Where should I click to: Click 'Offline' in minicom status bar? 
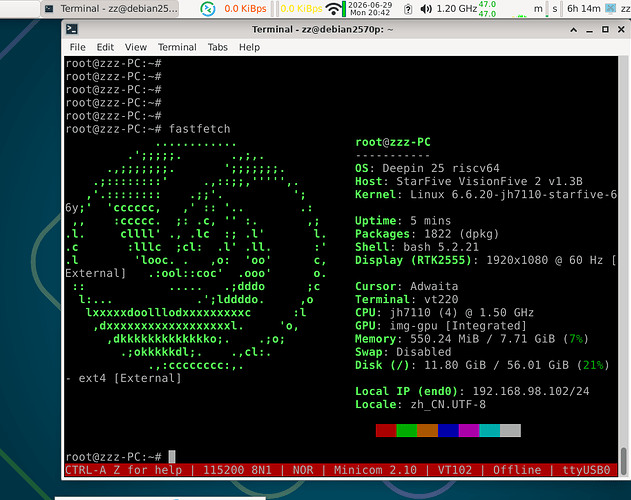[517, 470]
